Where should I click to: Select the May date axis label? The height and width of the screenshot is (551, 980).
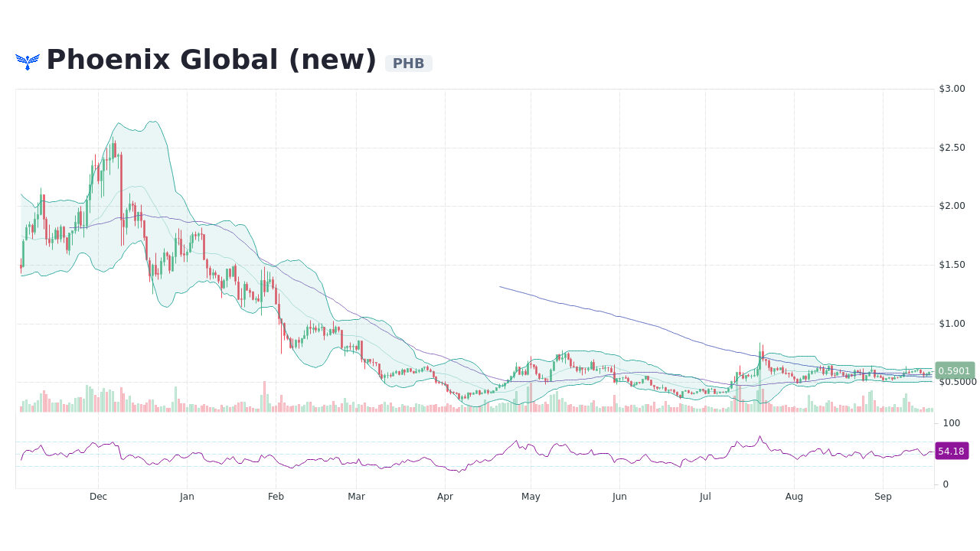531,497
